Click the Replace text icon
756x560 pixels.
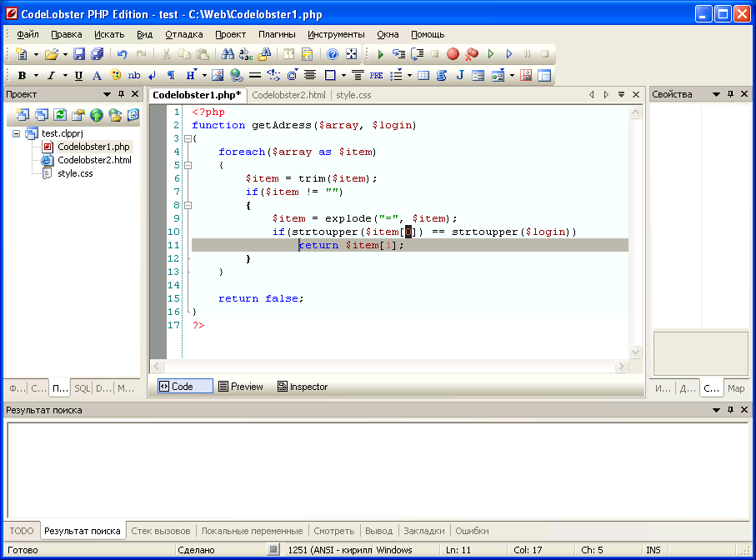pos(246,54)
